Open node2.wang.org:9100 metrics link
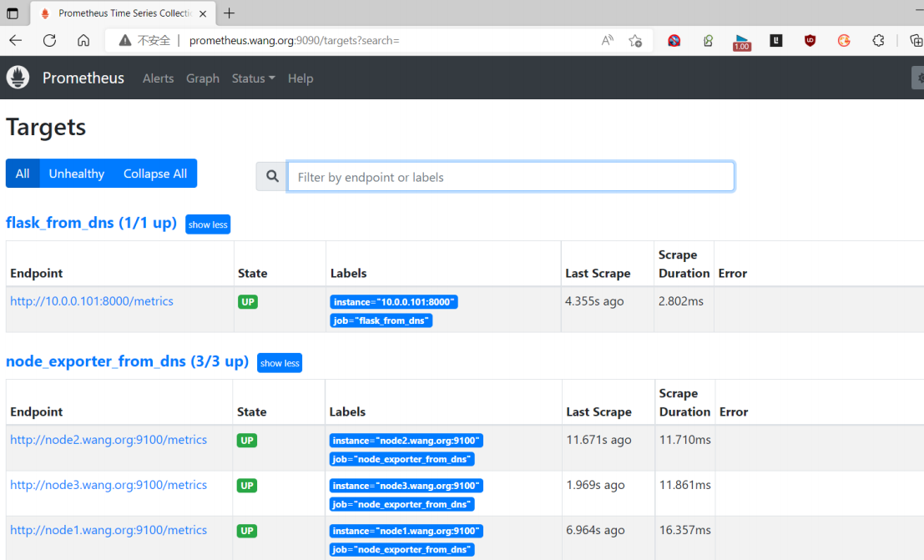The width and height of the screenshot is (924, 560). [x=109, y=440]
